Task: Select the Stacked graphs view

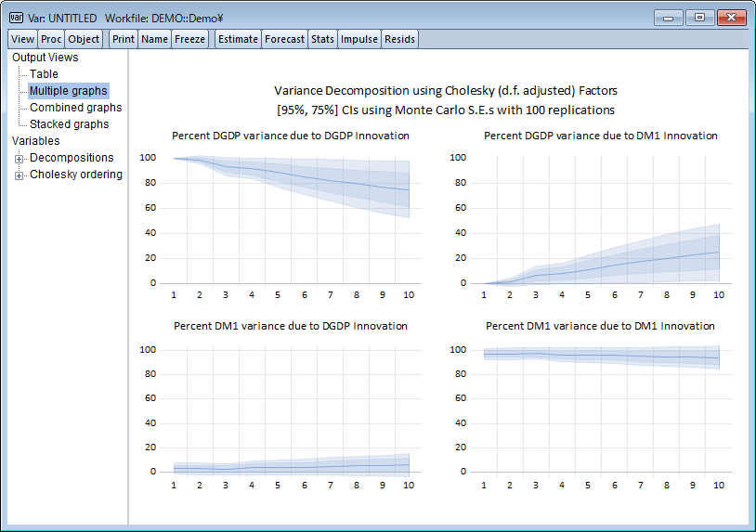Action: pos(70,124)
